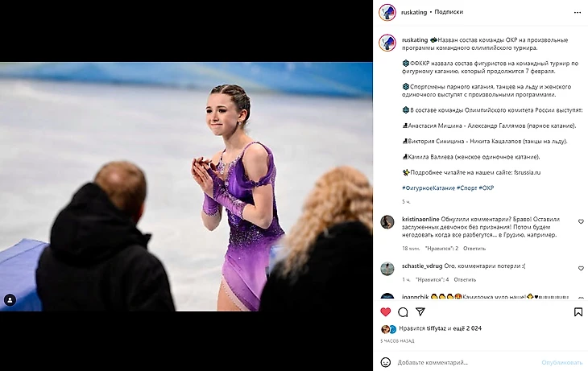Click the Подписки following button

449,12
